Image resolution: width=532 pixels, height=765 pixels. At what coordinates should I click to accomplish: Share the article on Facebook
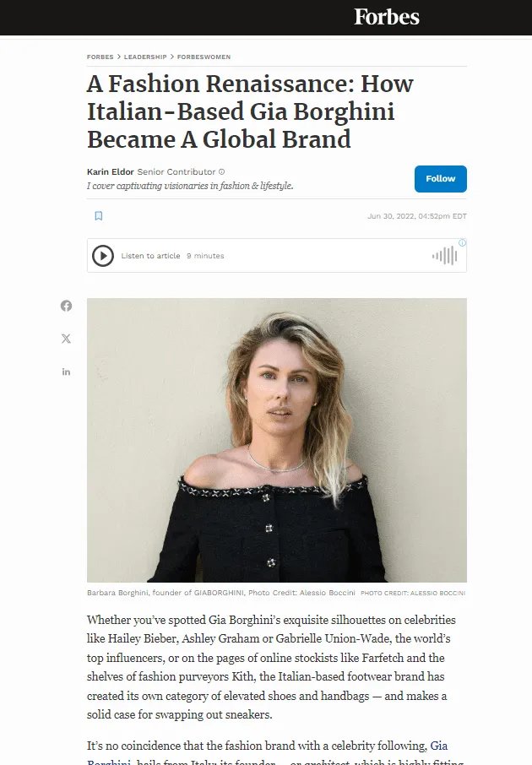[66, 306]
